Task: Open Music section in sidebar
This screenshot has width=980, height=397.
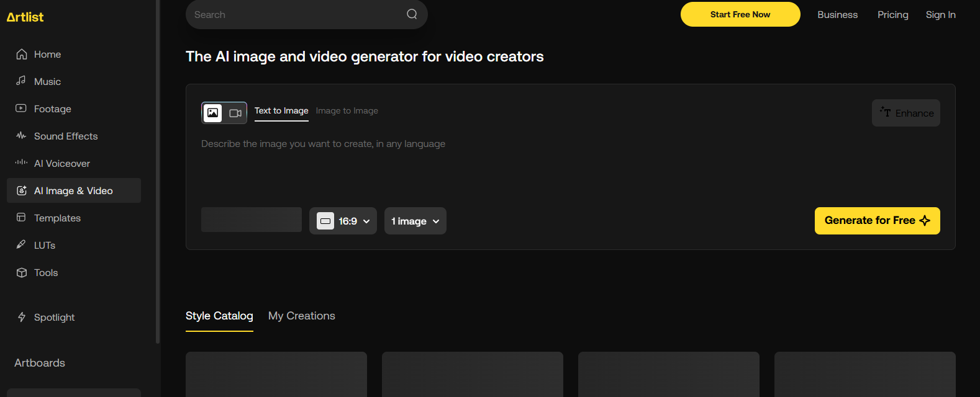Action: (x=74, y=81)
